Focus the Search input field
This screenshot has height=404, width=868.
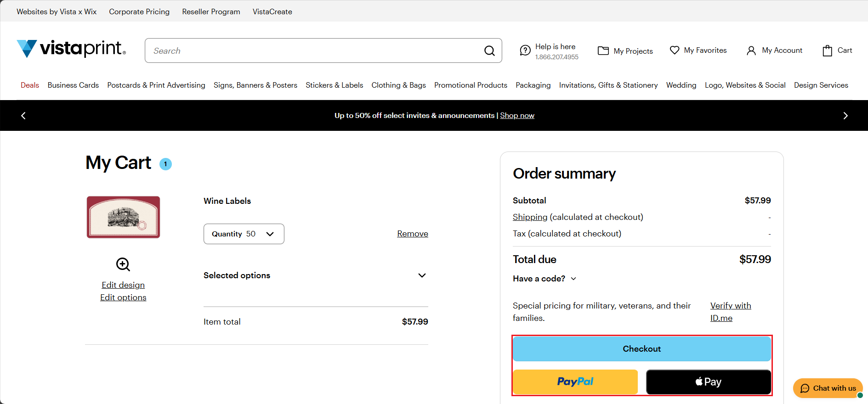[x=312, y=51]
